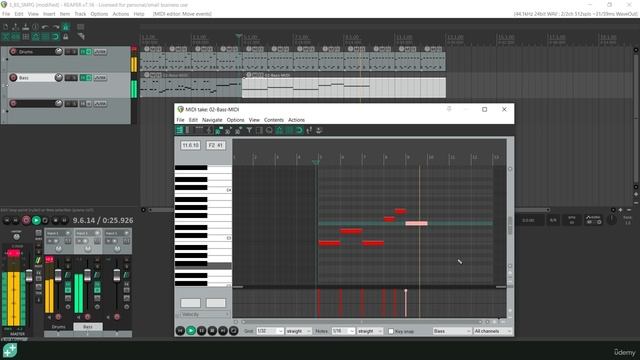Viewport: 640px width, 360px height.
Task: Click the main time display 9.6.14 / 0:25.926
Action: pyautogui.click(x=103, y=220)
